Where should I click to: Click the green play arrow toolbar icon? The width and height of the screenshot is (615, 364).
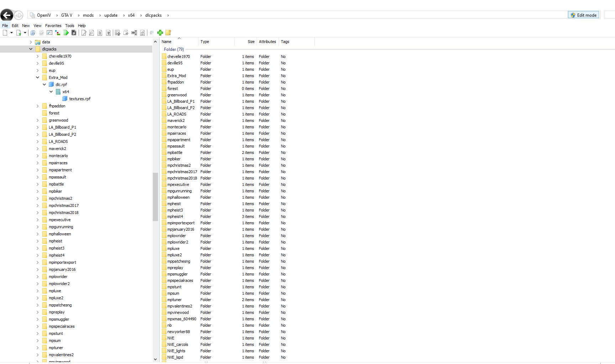point(66,33)
